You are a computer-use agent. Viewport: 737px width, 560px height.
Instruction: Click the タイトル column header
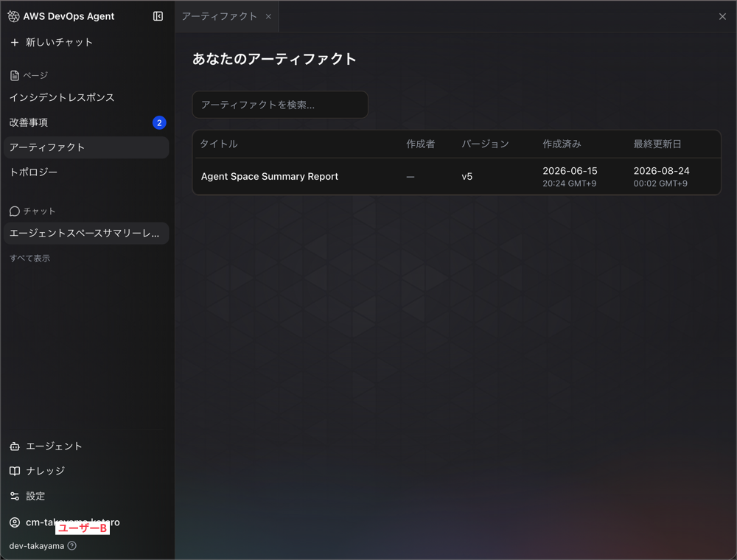click(219, 144)
